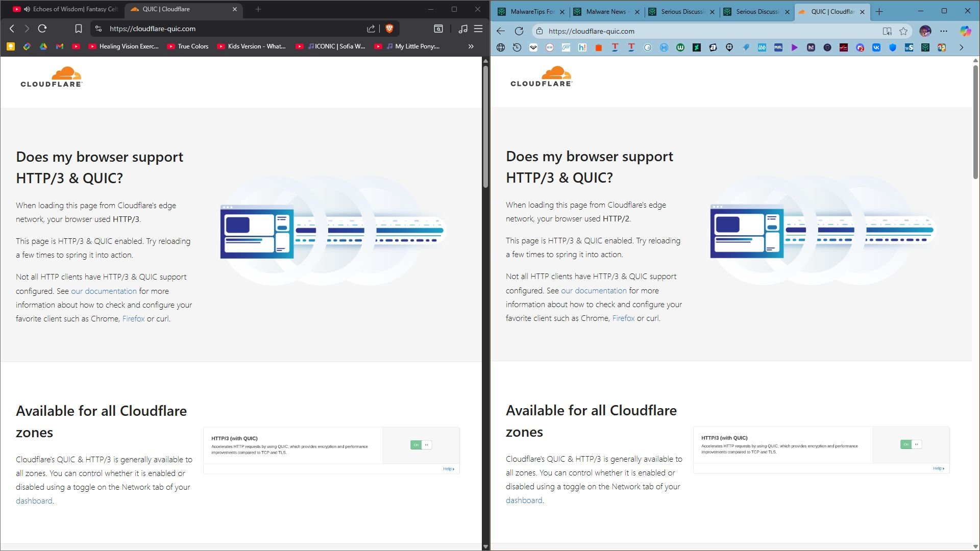
Task: Open the Gmail bookmark in Brave
Action: 60,46
